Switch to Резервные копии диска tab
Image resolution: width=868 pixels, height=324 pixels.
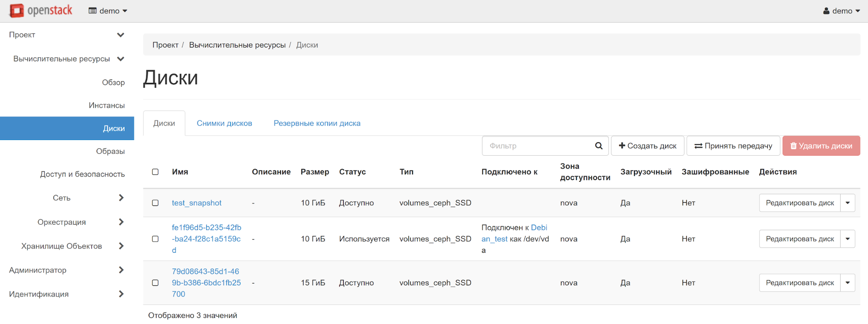click(x=317, y=123)
